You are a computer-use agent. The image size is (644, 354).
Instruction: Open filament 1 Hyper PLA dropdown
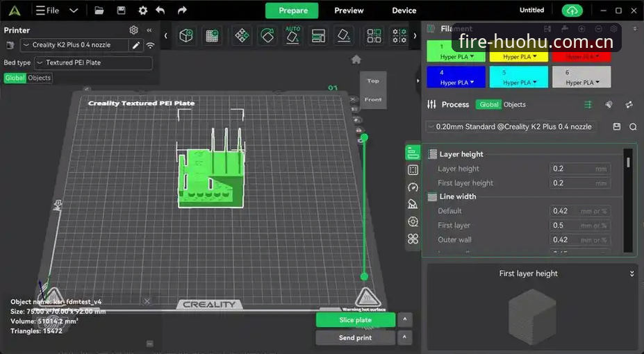[x=456, y=57]
